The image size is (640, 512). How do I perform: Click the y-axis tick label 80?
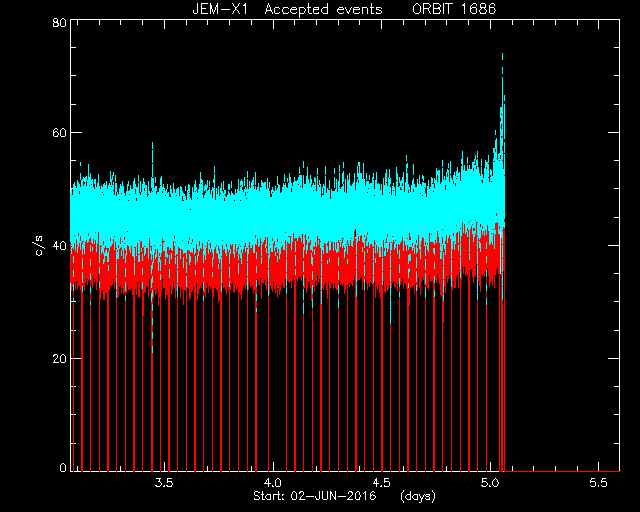pyautogui.click(x=59, y=22)
